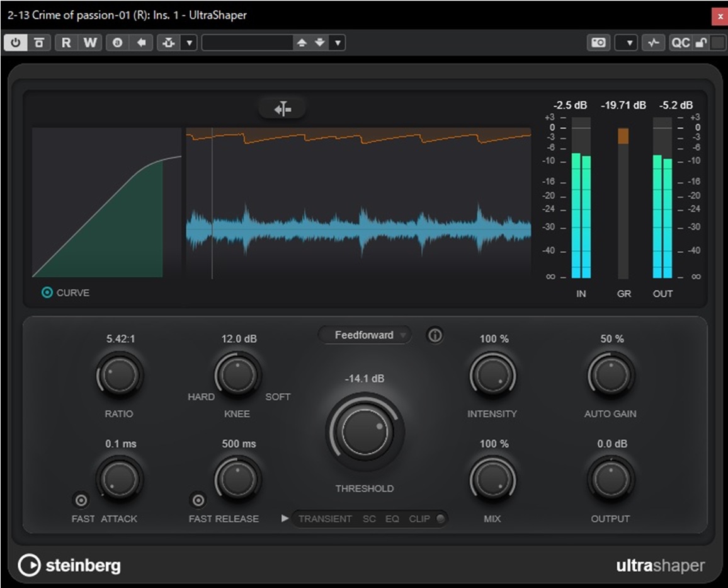This screenshot has width=728, height=588.
Task: Open the QC quick controls button
Action: (x=680, y=43)
